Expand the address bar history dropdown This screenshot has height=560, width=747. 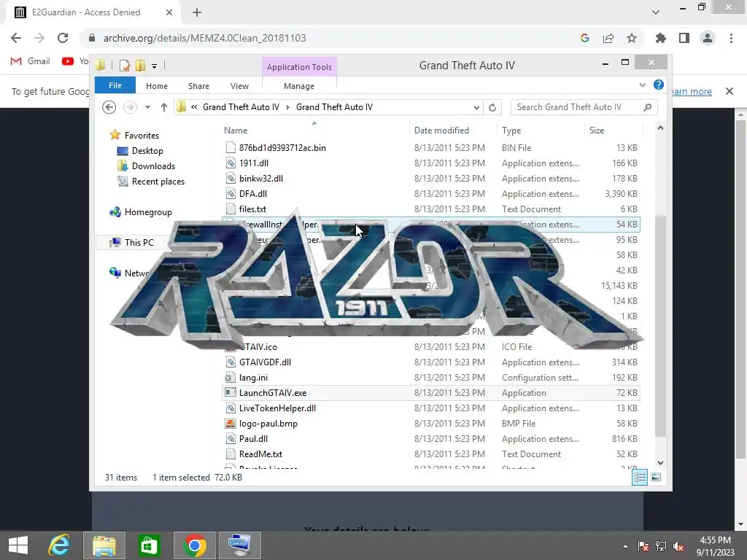click(x=476, y=108)
